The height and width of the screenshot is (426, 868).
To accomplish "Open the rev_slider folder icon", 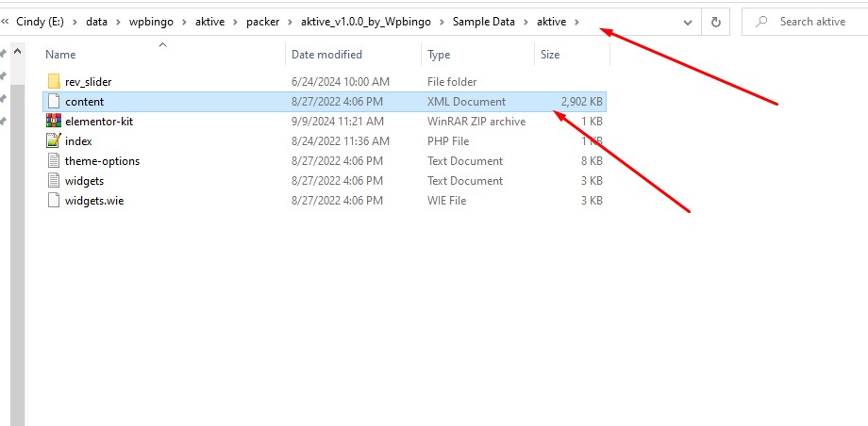I will click(54, 82).
